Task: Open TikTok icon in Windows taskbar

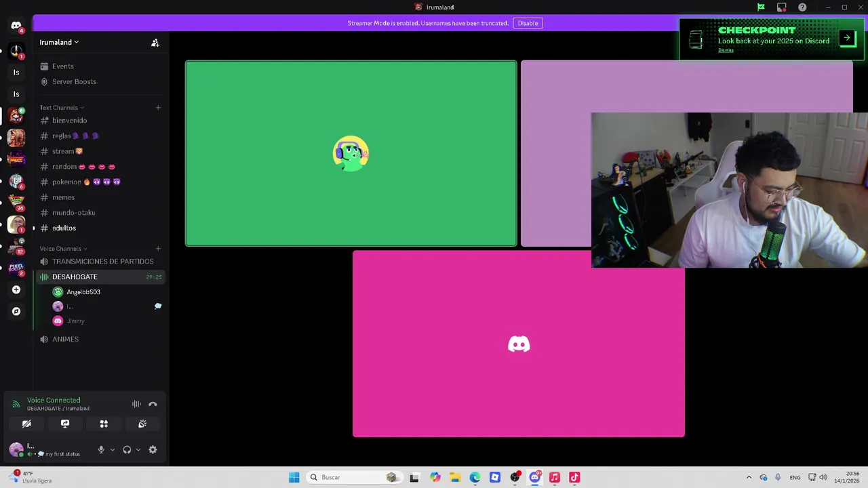Action: (x=574, y=477)
